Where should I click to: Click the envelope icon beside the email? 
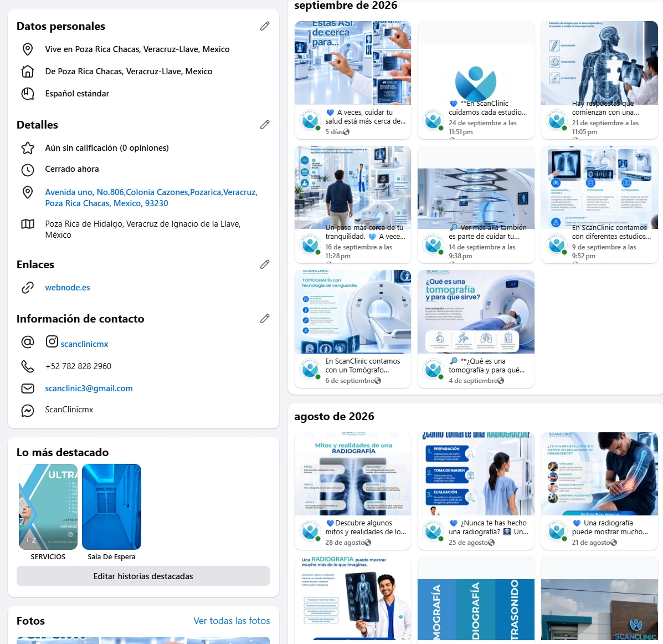tap(28, 389)
